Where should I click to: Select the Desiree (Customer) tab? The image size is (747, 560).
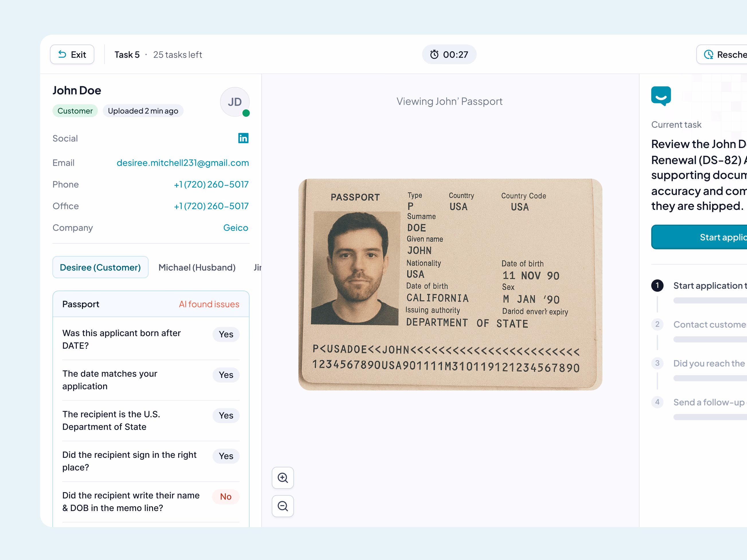100,267
